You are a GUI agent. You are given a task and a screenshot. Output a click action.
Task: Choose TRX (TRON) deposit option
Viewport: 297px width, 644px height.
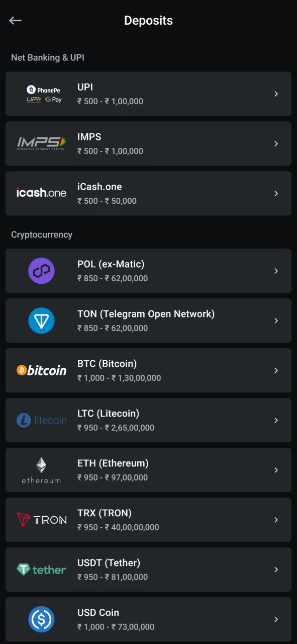148,520
